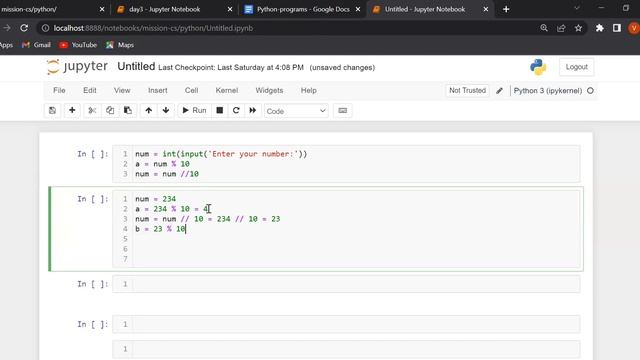Open the tab search chevron
The image size is (640, 360).
click(577, 9)
